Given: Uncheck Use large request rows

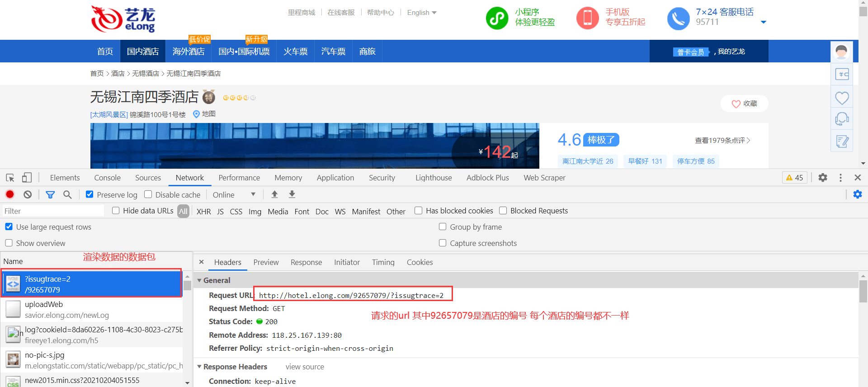Looking at the screenshot, I should click(9, 227).
